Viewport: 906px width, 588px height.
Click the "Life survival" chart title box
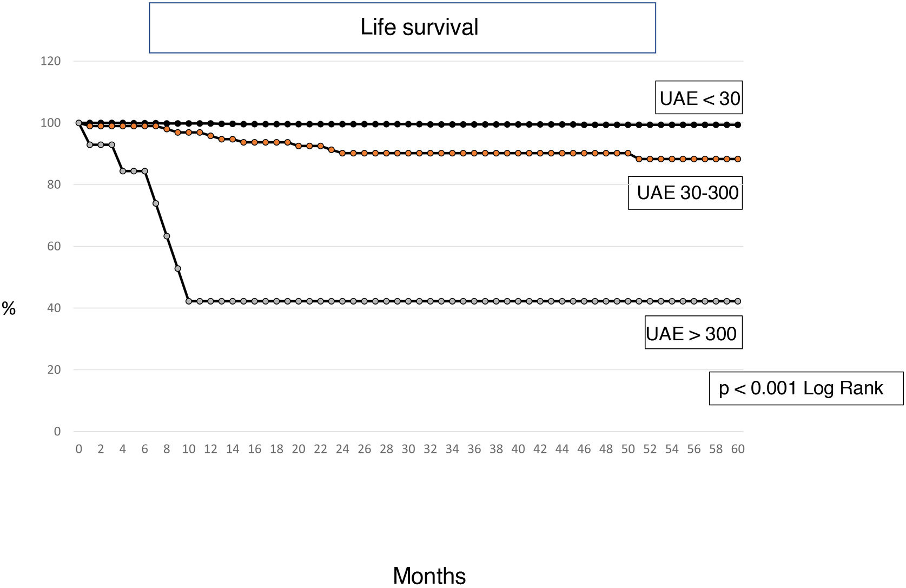[402, 28]
